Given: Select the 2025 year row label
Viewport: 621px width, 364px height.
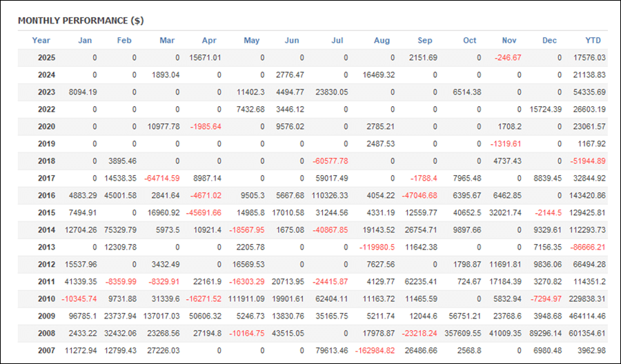Looking at the screenshot, I should tap(47, 57).
